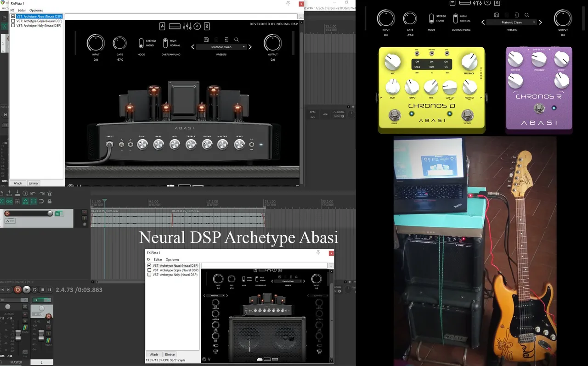Toggle the lock icon in REAPER toolbar
Image resolution: width=588 pixels, height=366 pixels.
click(50, 201)
